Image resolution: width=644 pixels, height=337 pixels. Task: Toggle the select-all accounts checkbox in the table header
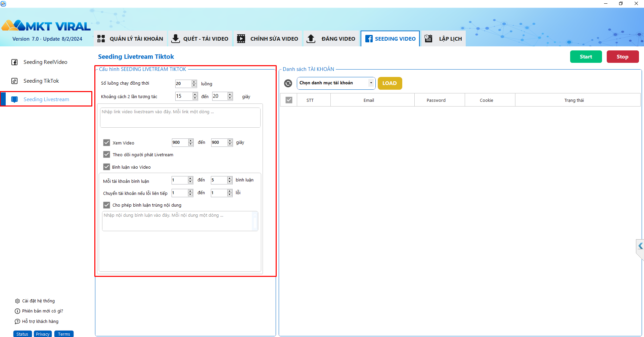pos(289,100)
